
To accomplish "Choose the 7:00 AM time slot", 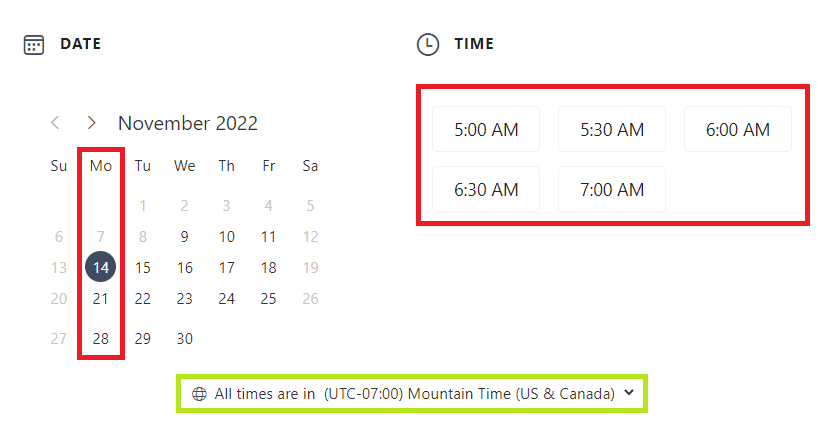I will pos(611,189).
